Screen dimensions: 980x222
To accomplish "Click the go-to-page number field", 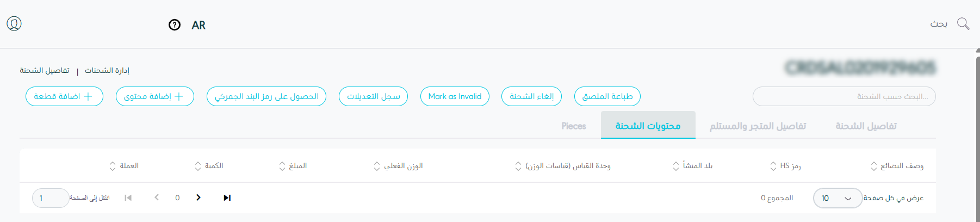I will tap(50, 198).
